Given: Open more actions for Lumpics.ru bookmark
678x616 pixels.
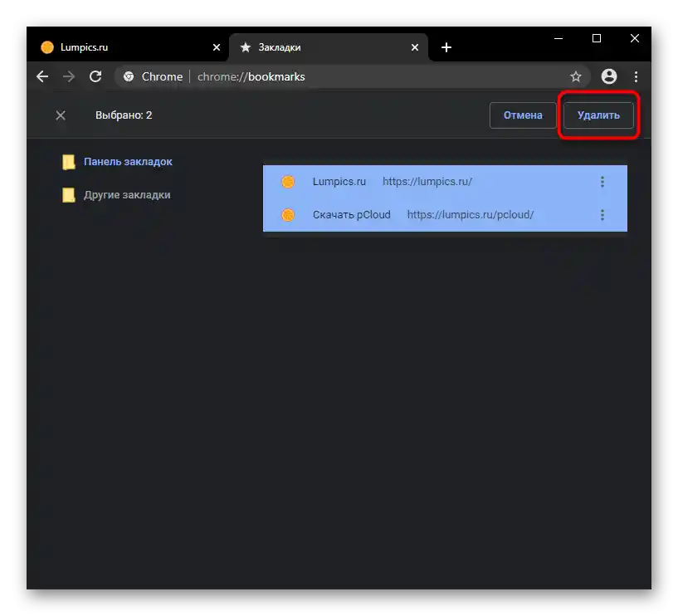Looking at the screenshot, I should tap(602, 182).
